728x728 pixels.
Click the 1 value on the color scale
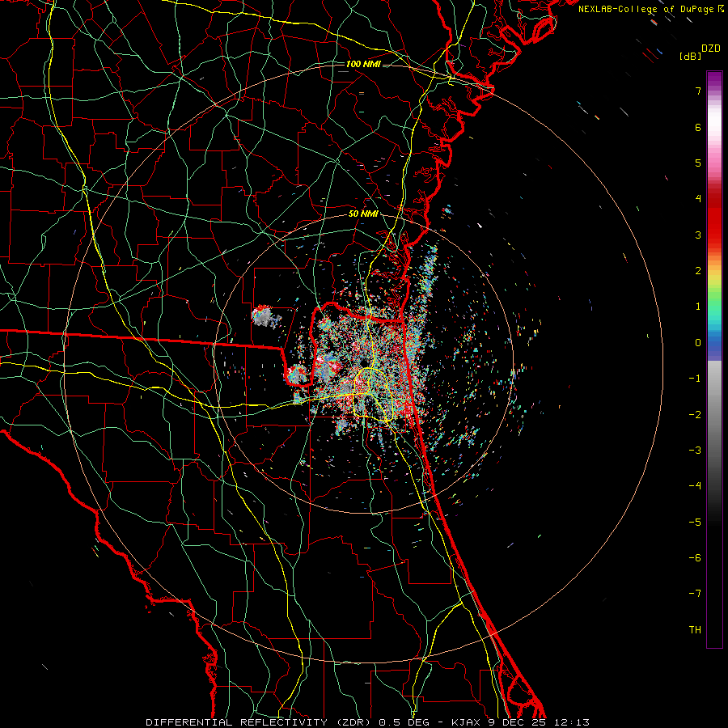click(x=698, y=307)
